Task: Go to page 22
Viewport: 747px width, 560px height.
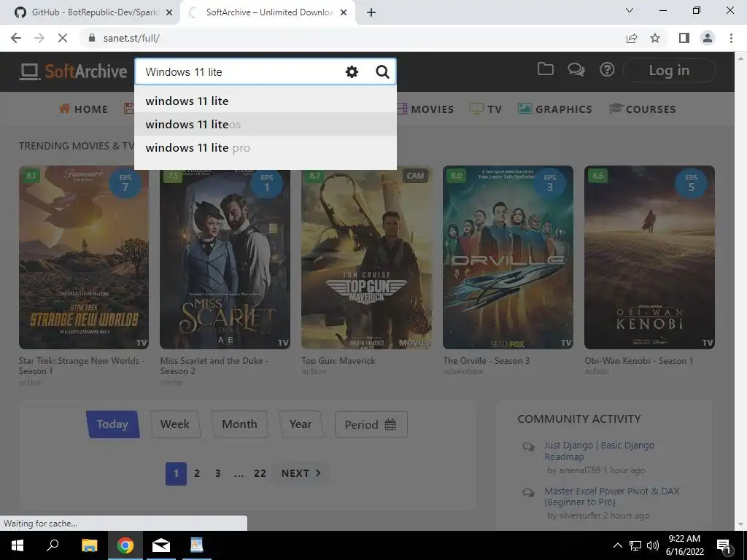Action: (x=260, y=473)
